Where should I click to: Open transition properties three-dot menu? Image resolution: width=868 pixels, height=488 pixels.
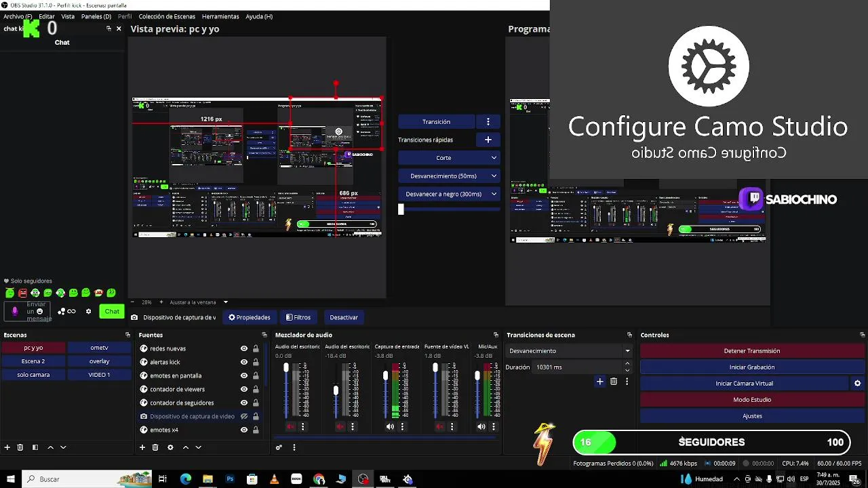point(627,382)
